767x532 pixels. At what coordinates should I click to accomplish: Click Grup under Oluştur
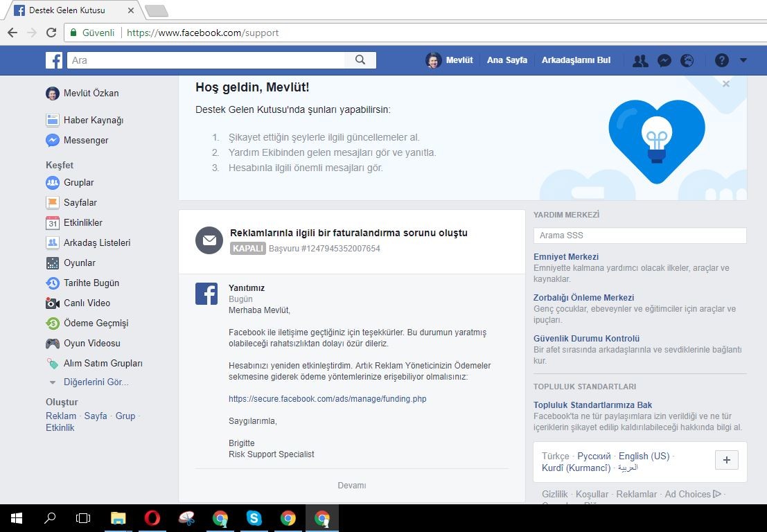pyautogui.click(x=125, y=416)
